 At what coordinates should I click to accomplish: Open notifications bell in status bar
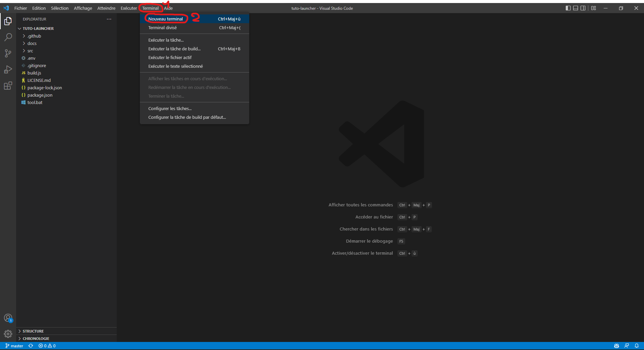[637, 346]
